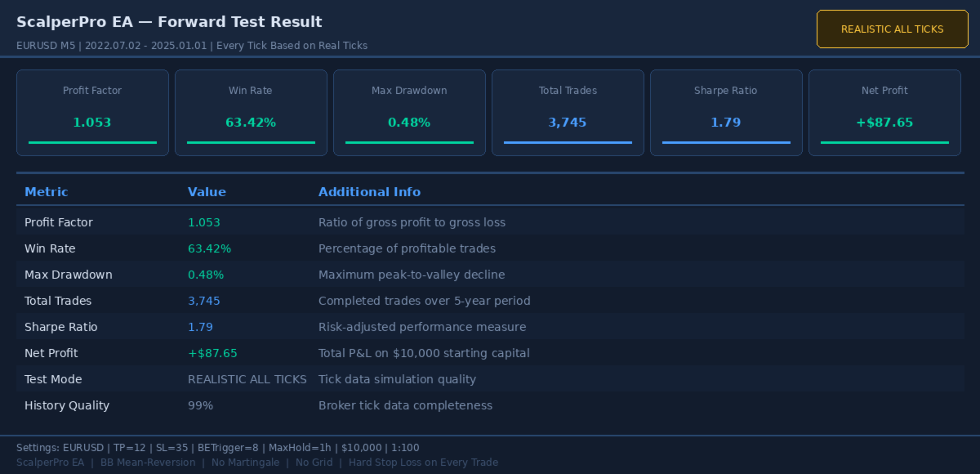Click the Total Trades summary card
Image resolution: width=980 pixels, height=474 pixels.
tap(568, 113)
